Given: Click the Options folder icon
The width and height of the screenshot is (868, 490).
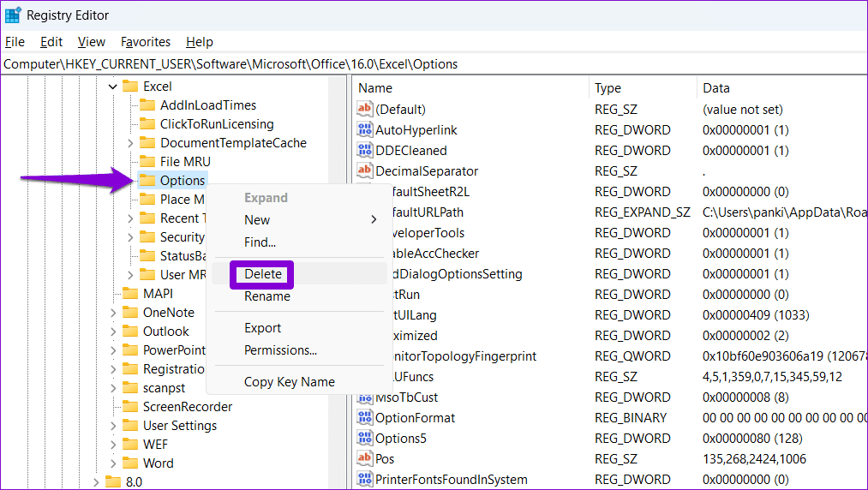Looking at the screenshot, I should (x=147, y=181).
